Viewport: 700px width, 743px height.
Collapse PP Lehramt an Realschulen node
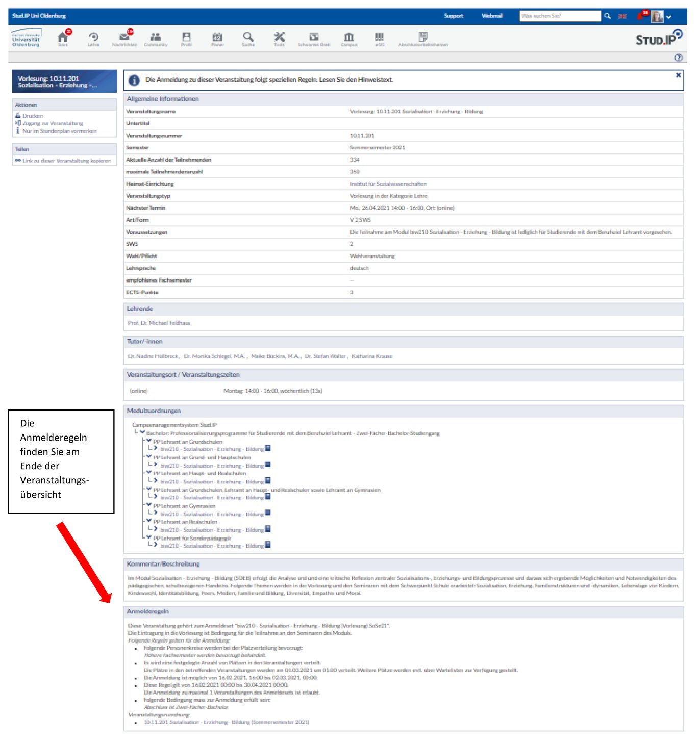point(149,521)
